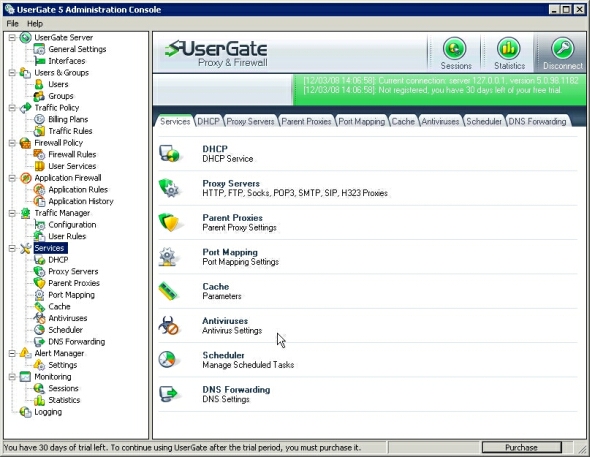Select the Application Firewall tree node
The width and height of the screenshot is (590, 457).
pyautogui.click(x=68, y=178)
